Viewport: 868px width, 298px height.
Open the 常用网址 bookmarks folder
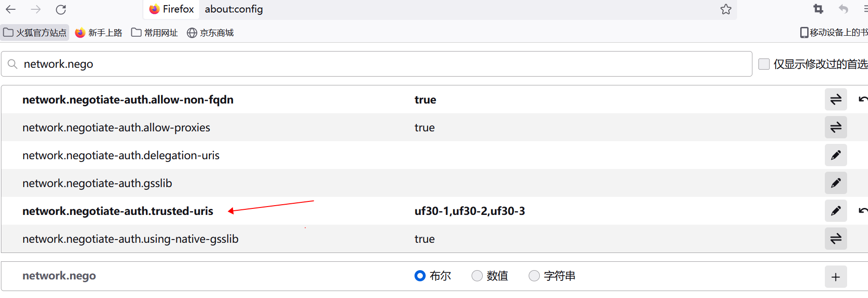tap(155, 32)
